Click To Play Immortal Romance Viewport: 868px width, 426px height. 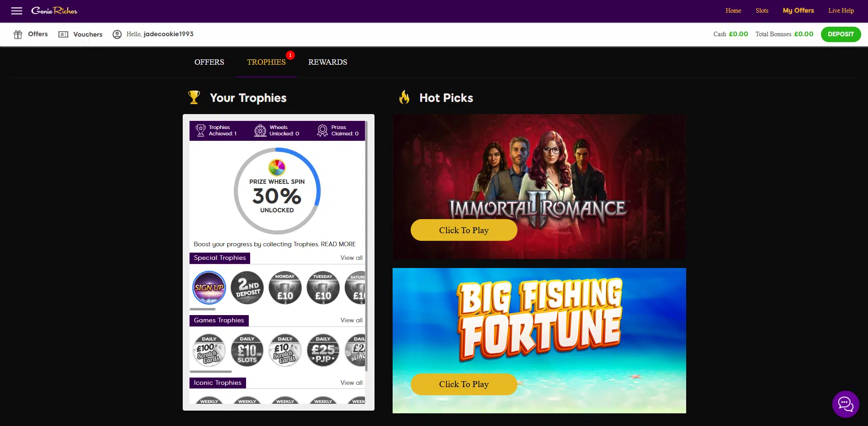point(464,230)
